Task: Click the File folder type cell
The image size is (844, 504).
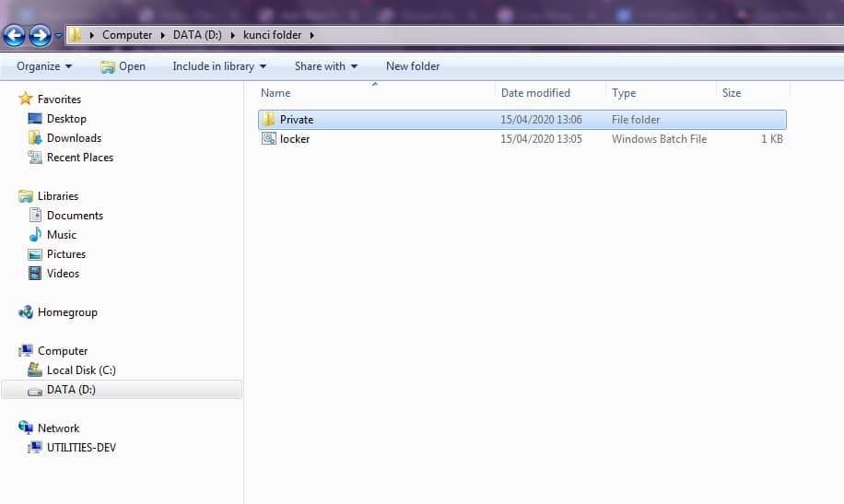Action: (x=636, y=120)
